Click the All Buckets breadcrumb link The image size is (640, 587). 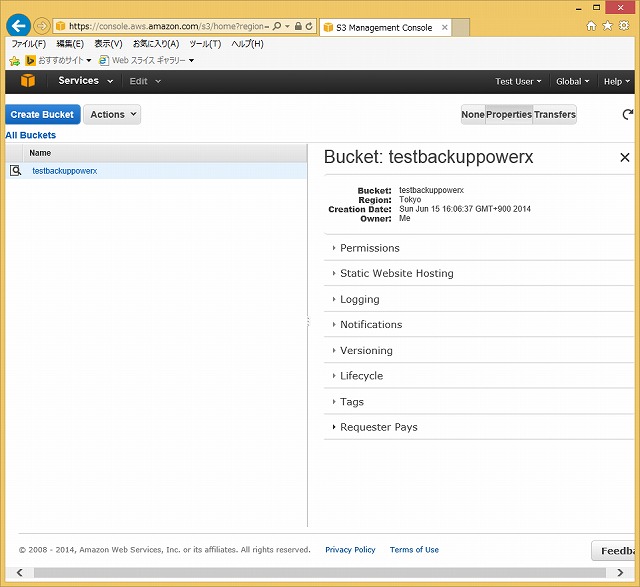31,135
